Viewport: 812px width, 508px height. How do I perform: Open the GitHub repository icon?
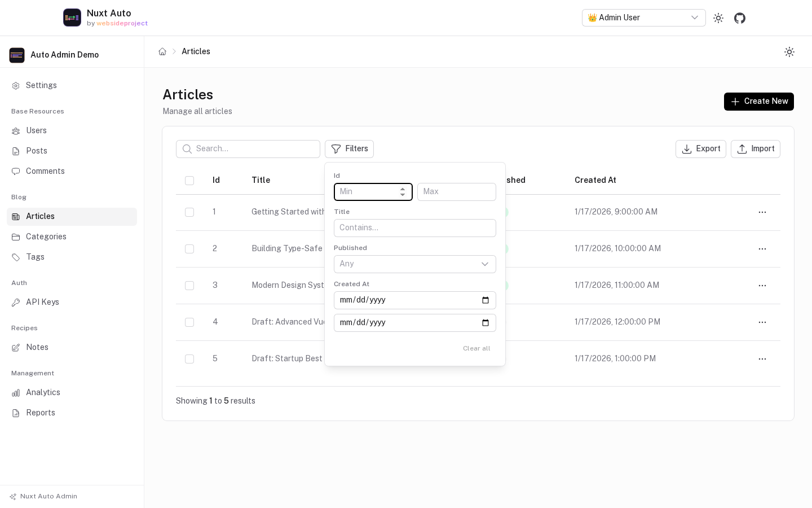click(x=740, y=18)
